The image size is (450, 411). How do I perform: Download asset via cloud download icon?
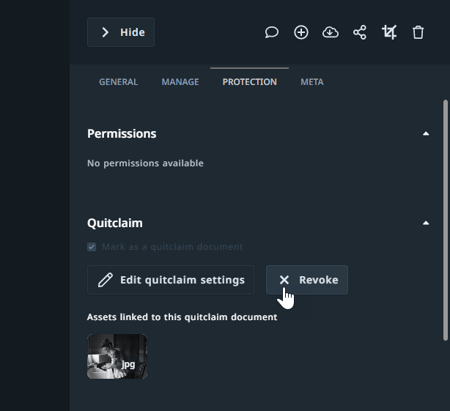[x=330, y=32]
